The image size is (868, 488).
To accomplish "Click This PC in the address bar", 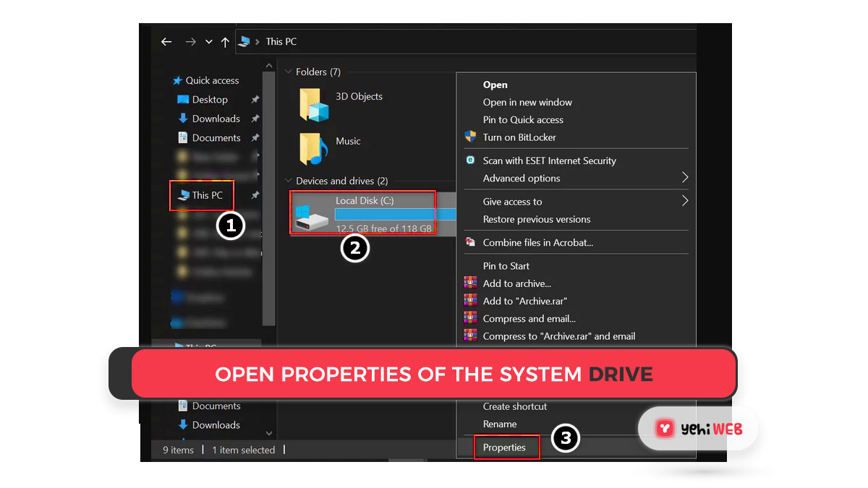I will click(x=281, y=41).
